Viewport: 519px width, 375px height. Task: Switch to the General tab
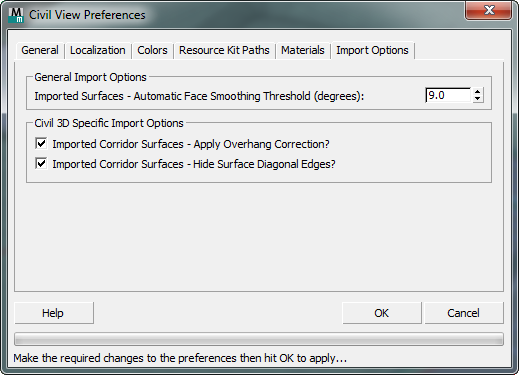[x=40, y=50]
